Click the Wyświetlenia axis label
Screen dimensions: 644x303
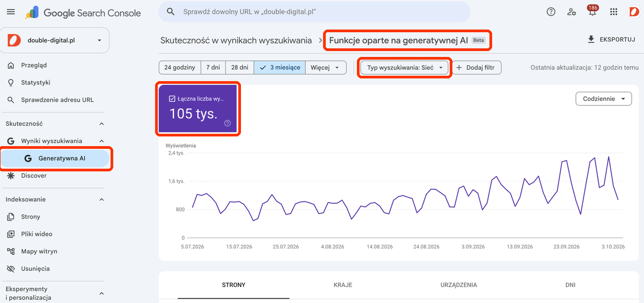(181, 146)
